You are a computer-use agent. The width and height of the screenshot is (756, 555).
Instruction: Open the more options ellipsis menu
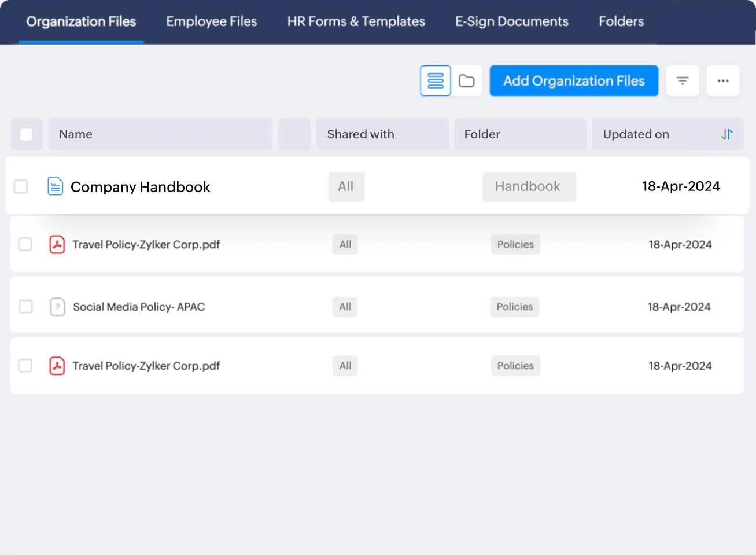click(723, 81)
